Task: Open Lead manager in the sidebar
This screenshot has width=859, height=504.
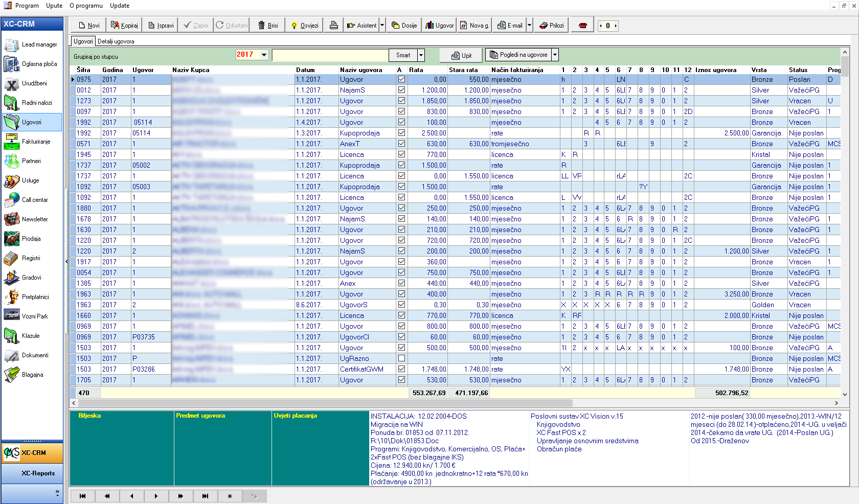Action: pyautogui.click(x=32, y=44)
